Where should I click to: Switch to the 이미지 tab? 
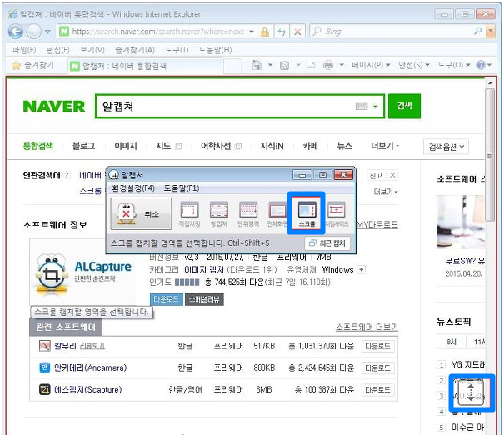point(126,146)
